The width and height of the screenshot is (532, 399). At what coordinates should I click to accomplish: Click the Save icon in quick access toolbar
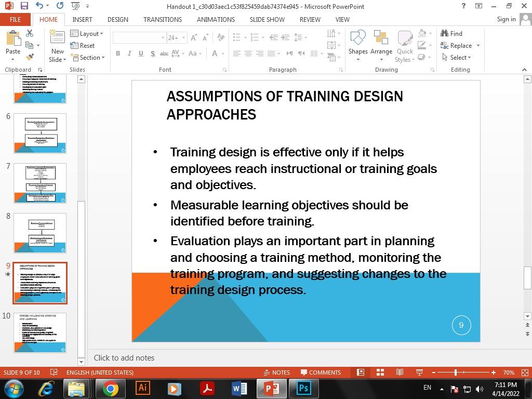click(x=24, y=6)
